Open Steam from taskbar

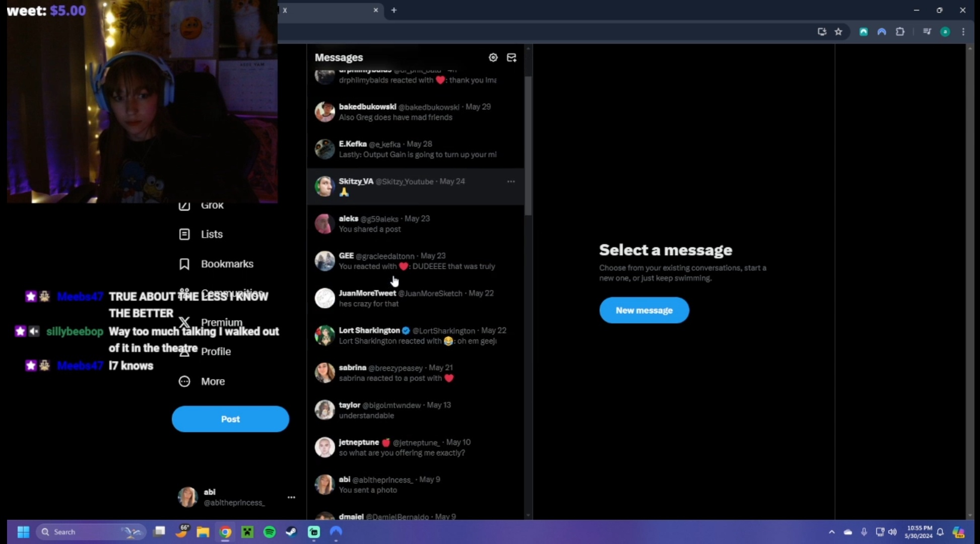coord(292,532)
